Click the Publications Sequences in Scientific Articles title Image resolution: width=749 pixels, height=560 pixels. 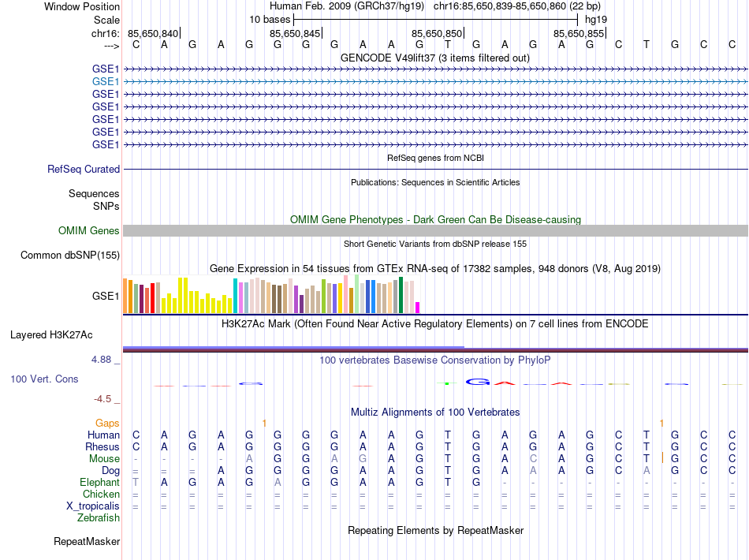pyautogui.click(x=434, y=182)
